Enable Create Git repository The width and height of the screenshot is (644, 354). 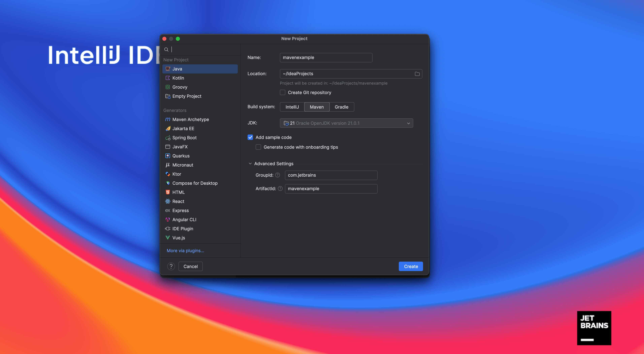pyautogui.click(x=282, y=92)
